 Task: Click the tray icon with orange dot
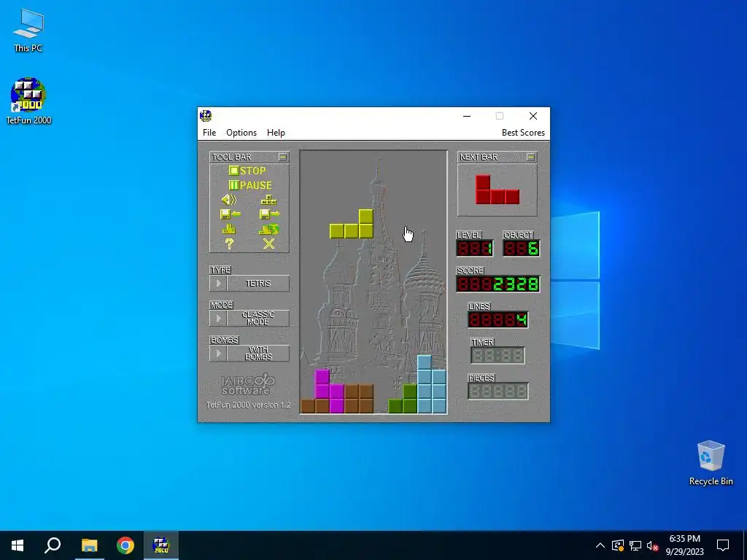pyautogui.click(x=618, y=545)
